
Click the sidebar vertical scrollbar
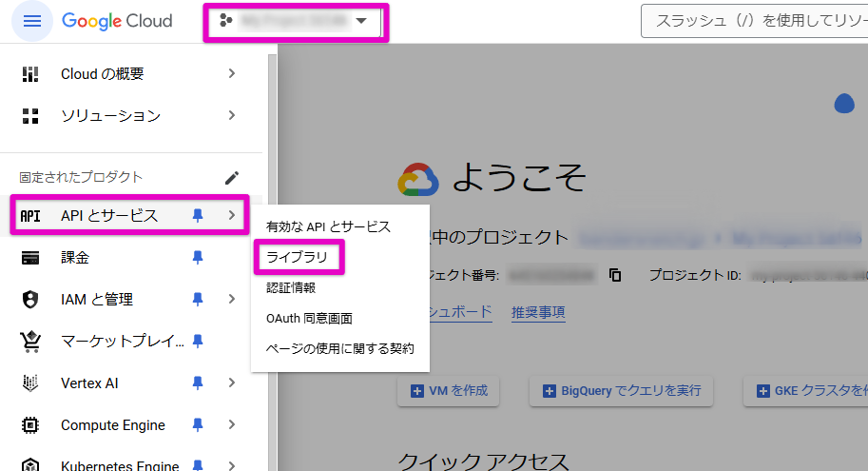point(272,261)
